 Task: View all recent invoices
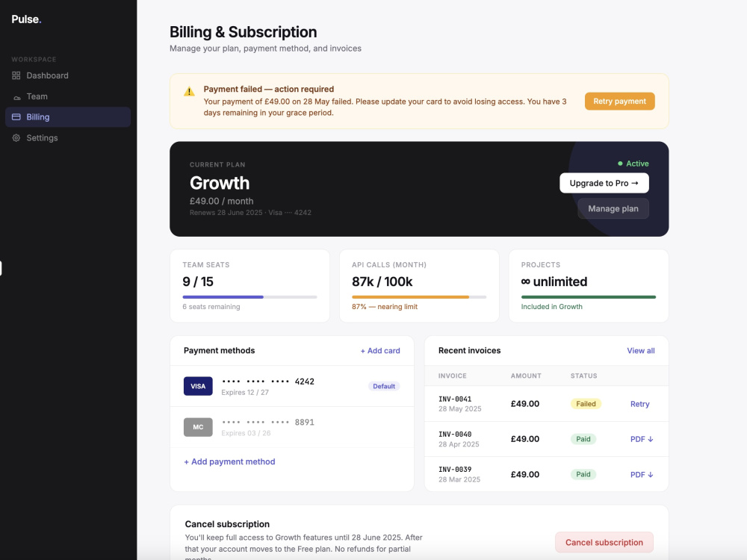click(641, 350)
